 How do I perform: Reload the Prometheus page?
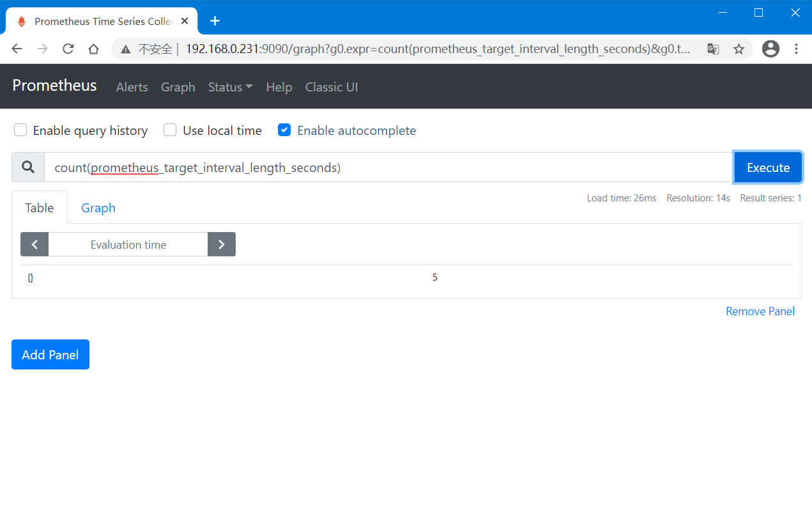pyautogui.click(x=68, y=49)
